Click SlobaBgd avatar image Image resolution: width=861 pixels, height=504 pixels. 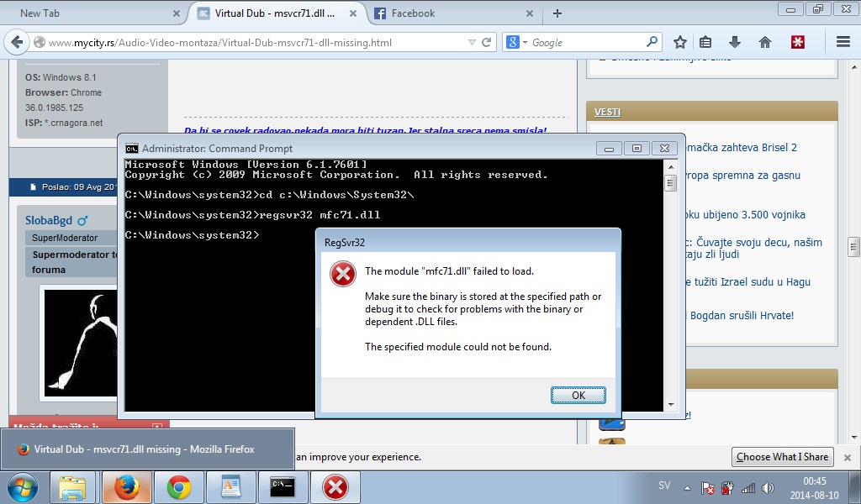coord(81,343)
